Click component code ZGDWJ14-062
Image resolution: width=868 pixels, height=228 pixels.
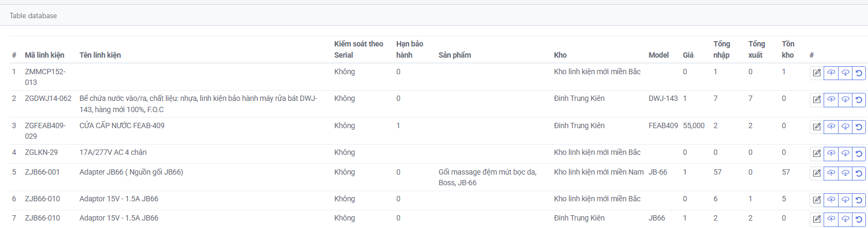tap(48, 98)
